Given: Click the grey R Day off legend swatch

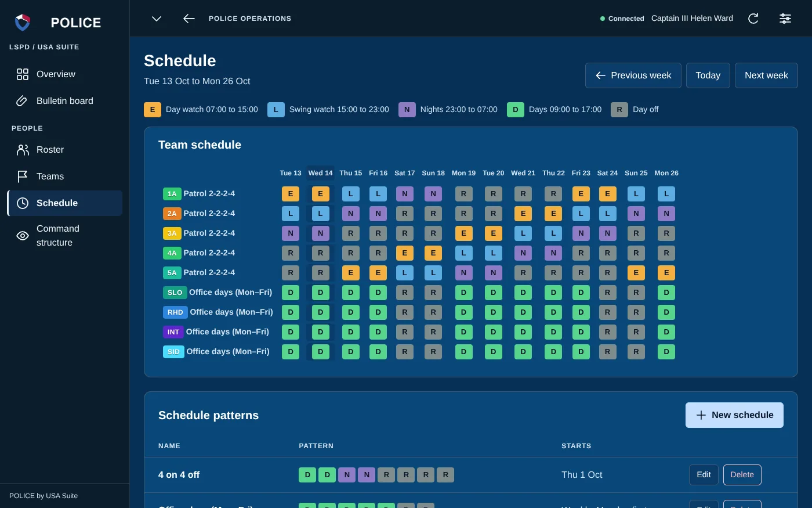Looking at the screenshot, I should (619, 109).
